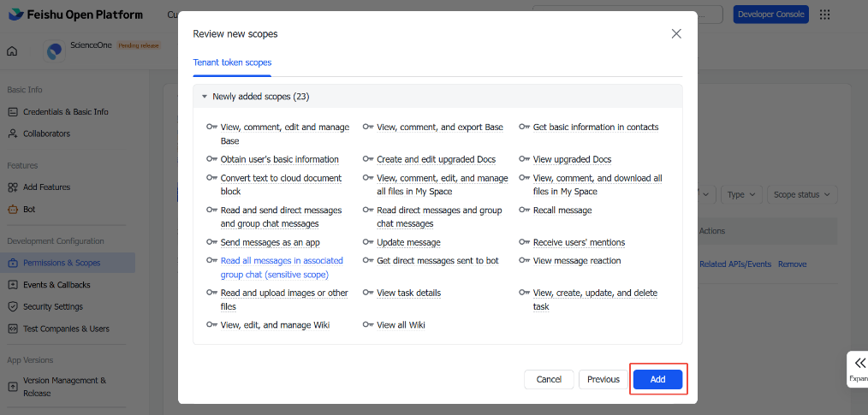Open the Scope status filter dropdown
The height and width of the screenshot is (415, 868).
(x=801, y=195)
